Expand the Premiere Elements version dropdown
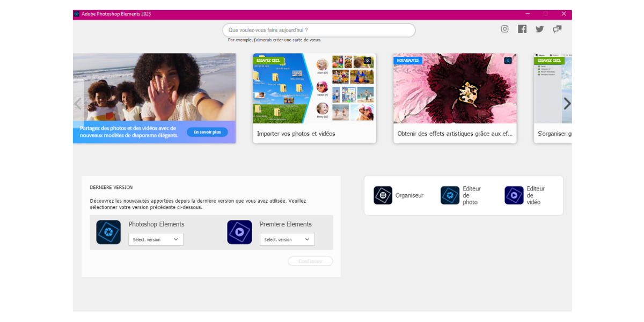 [287, 239]
